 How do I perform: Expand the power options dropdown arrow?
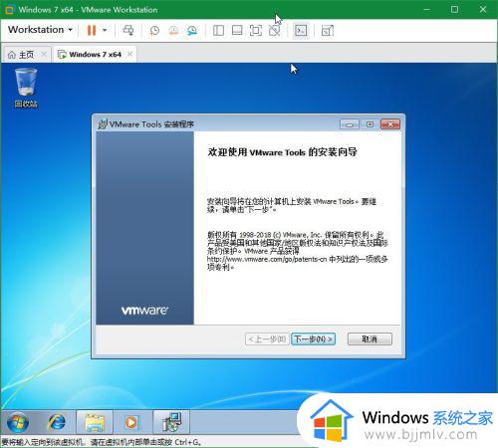click(105, 30)
